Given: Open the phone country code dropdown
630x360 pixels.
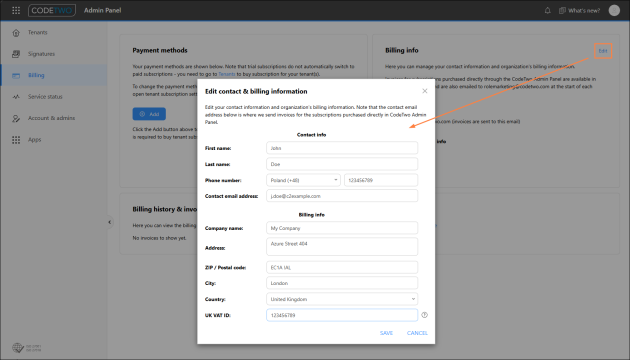Looking at the screenshot, I should coord(303,180).
